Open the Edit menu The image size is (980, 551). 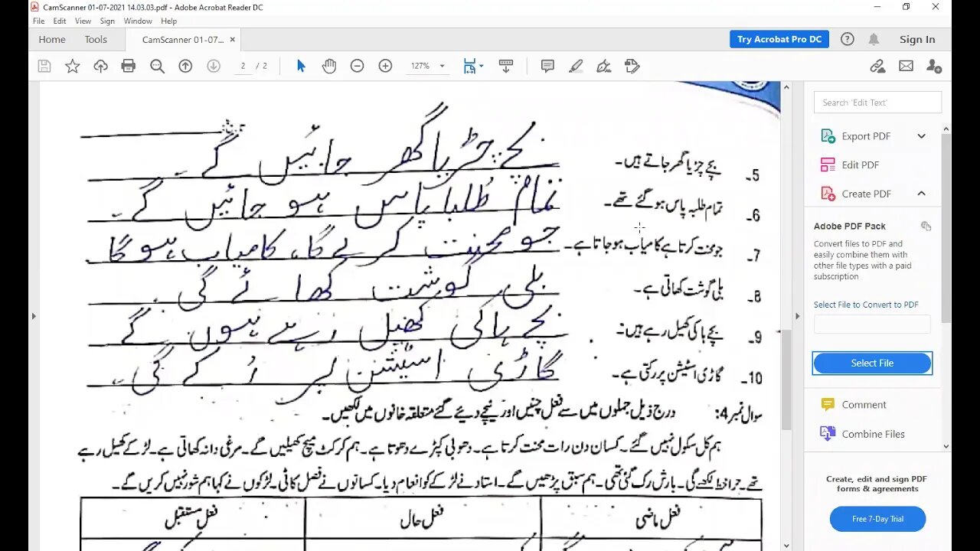click(x=60, y=21)
